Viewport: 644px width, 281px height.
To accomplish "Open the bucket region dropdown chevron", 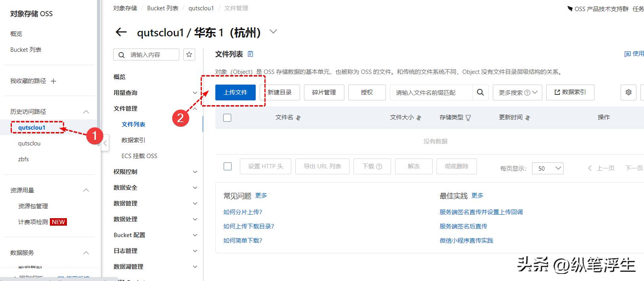I will coord(273,32).
